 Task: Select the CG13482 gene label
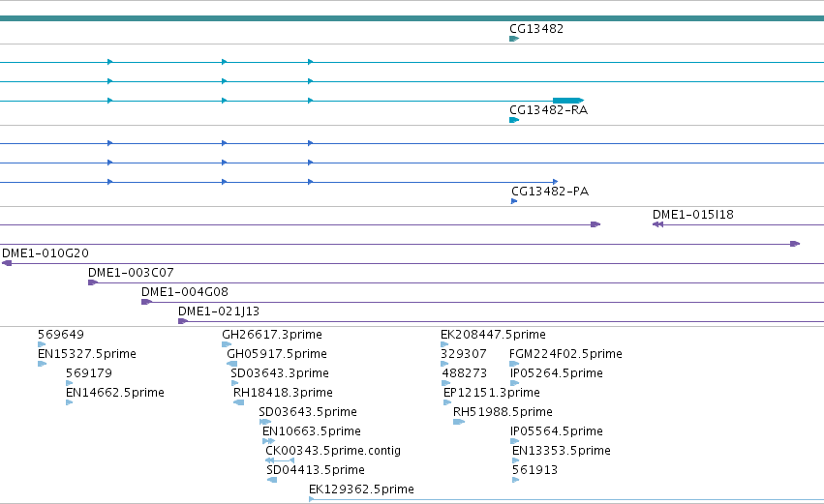(536, 29)
